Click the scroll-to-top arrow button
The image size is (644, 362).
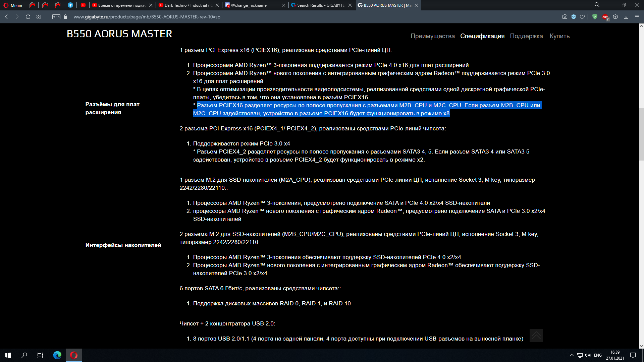point(536,335)
